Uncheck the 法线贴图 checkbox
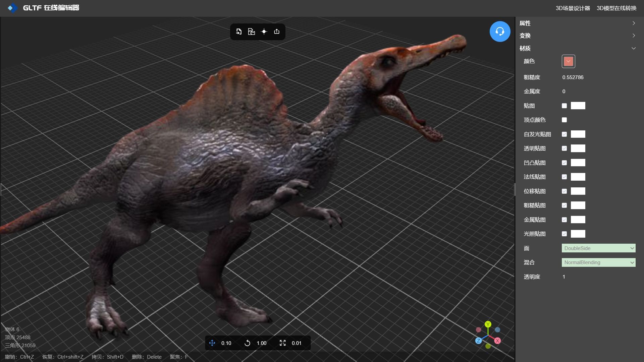The image size is (644, 362). coord(564,177)
